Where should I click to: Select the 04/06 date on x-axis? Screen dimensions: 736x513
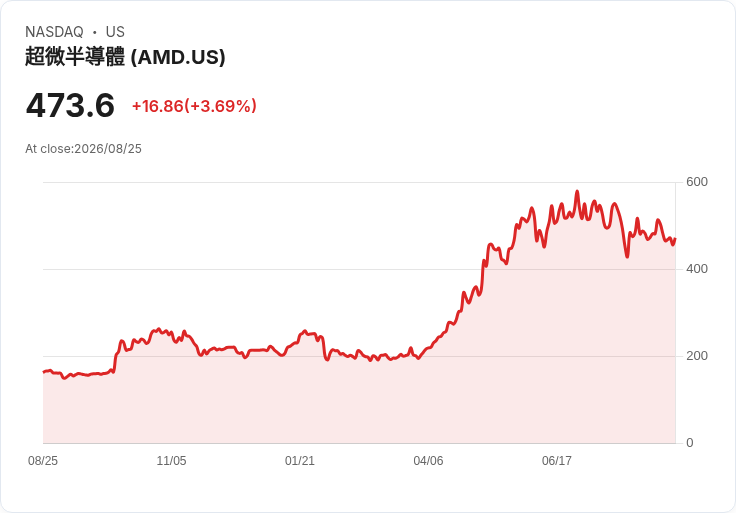pos(428,461)
